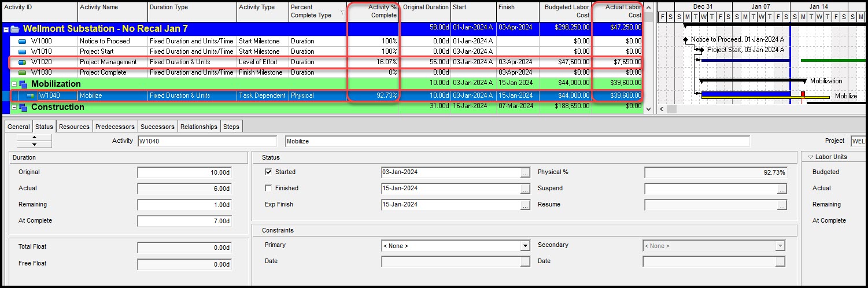Sort by Activity % Complete column header
This screenshot has width=868, height=288.
pos(372,11)
